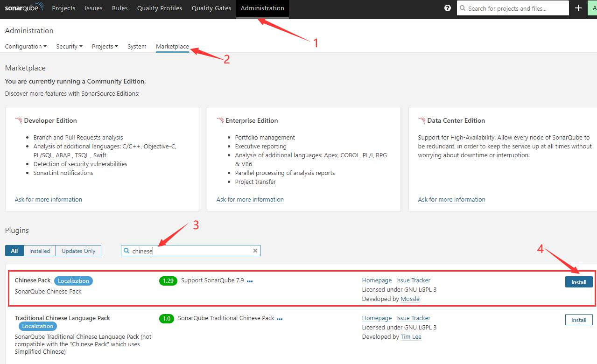Open the Administration section
The height and width of the screenshot is (364, 597).
pos(262,8)
